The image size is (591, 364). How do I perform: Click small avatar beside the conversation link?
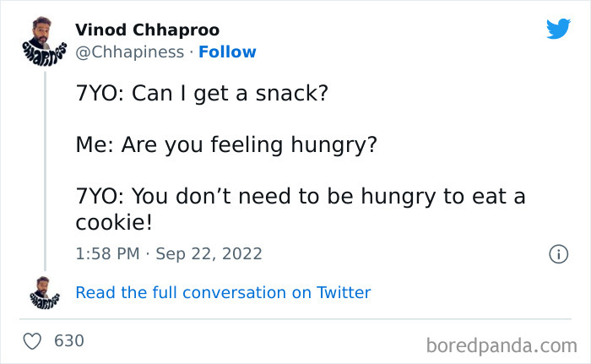(45, 291)
